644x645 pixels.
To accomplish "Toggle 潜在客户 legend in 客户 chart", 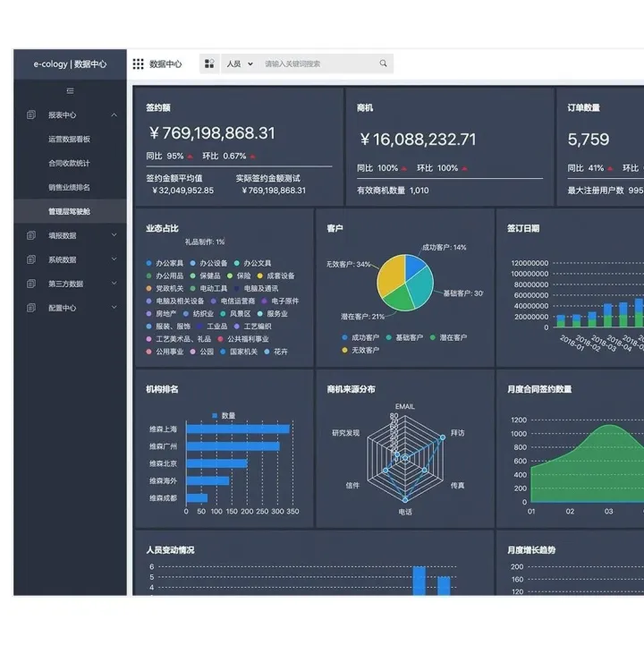I will click(449, 338).
